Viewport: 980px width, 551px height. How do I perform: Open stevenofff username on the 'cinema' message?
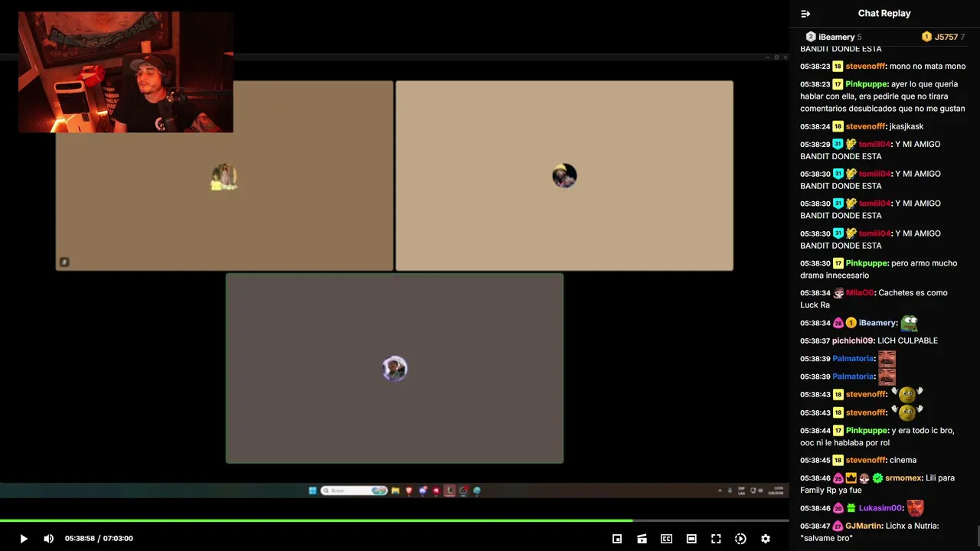click(x=865, y=460)
